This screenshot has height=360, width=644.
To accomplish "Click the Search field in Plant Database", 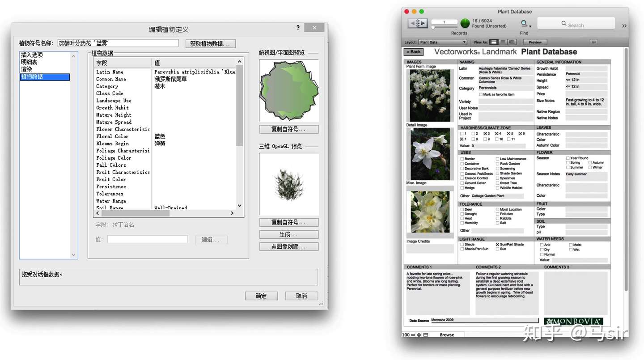I will [x=575, y=24].
